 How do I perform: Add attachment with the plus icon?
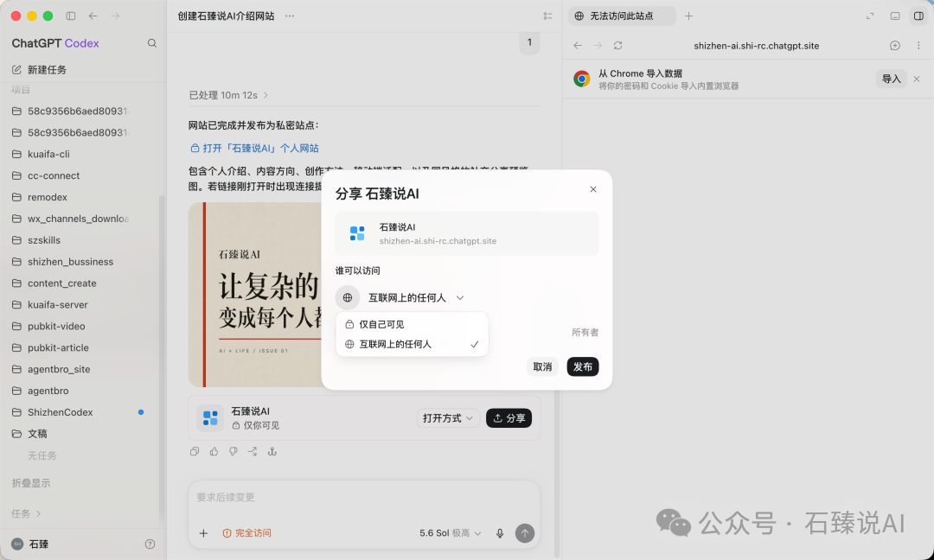(x=204, y=533)
